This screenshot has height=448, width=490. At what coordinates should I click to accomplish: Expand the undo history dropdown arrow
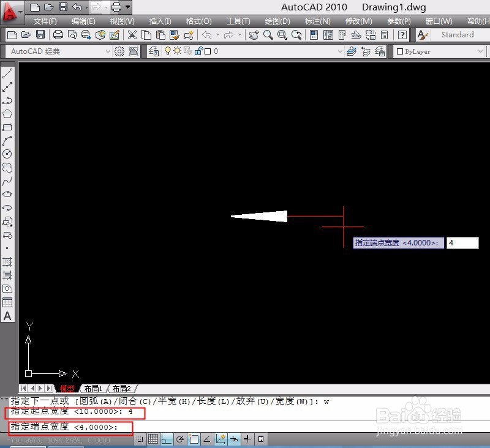[218, 35]
